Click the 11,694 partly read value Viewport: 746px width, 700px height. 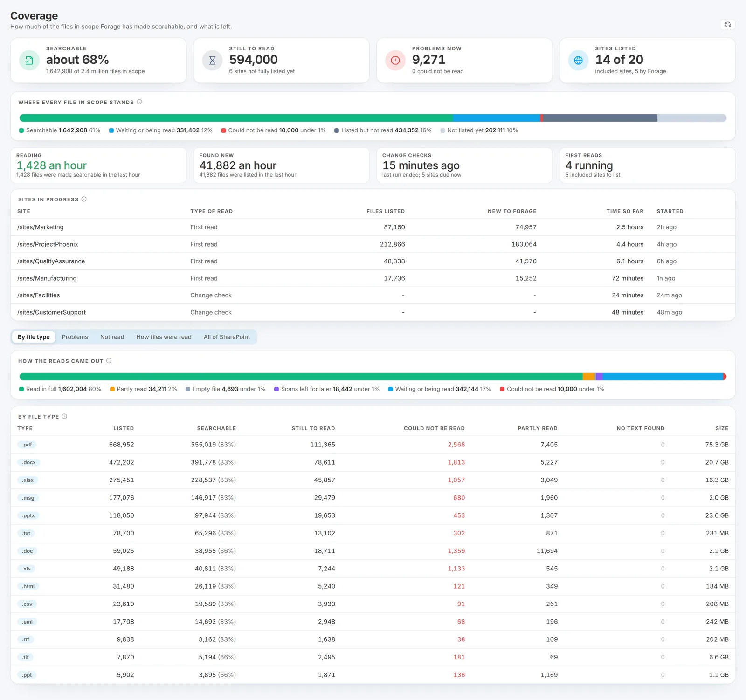[547, 551]
